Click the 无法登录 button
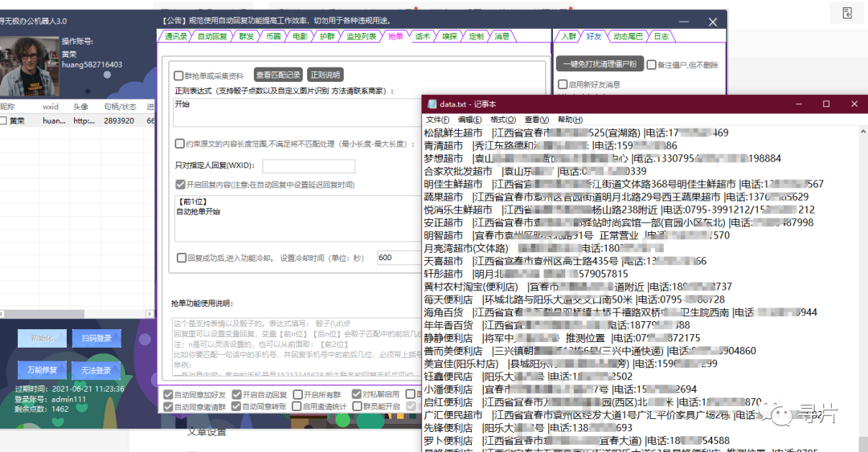The height and width of the screenshot is (452, 868). (x=96, y=370)
